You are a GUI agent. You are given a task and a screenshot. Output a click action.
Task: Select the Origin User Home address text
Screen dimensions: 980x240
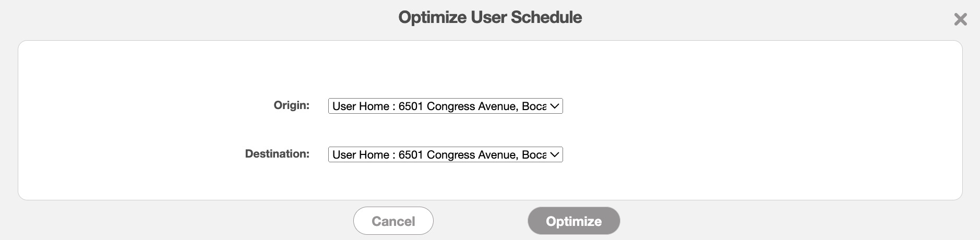click(438, 106)
